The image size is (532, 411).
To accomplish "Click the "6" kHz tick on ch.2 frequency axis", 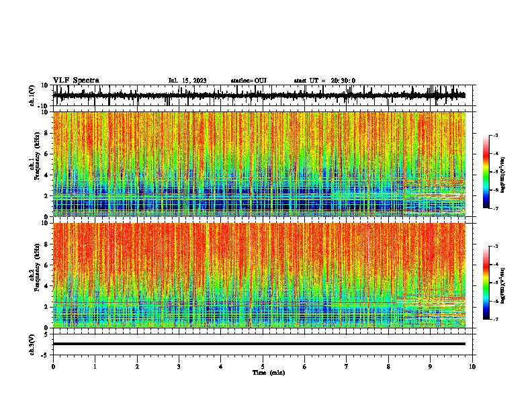I will point(47,265).
